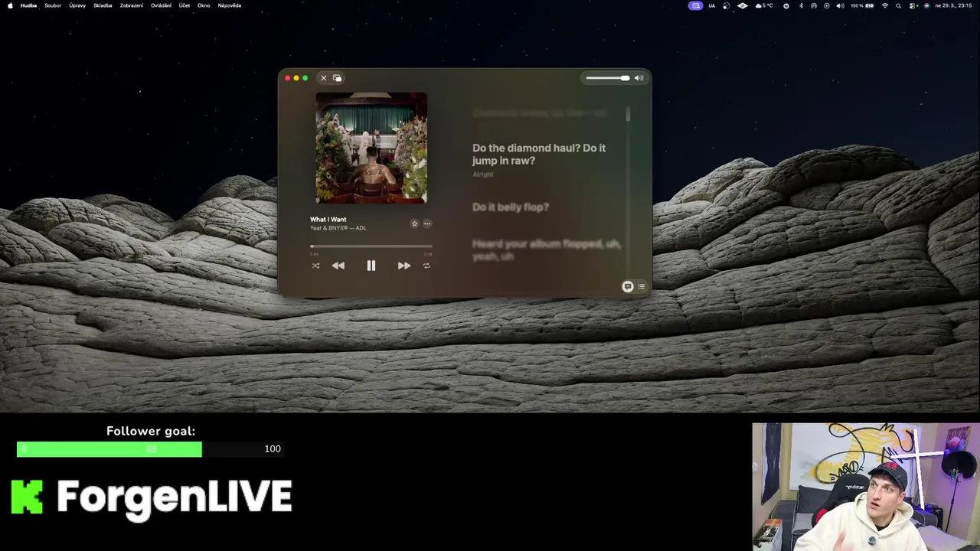This screenshot has height=551, width=980.
Task: Jump to lyric 'Do it belly flop?'
Action: (x=511, y=207)
